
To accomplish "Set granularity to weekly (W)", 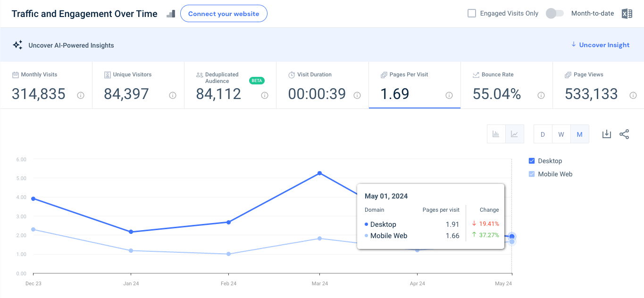I will 561,134.
